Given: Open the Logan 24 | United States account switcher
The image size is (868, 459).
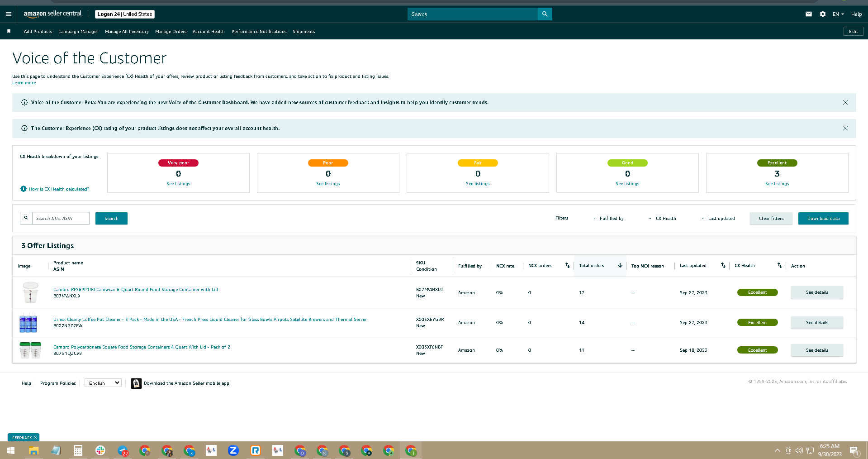Looking at the screenshot, I should point(125,14).
